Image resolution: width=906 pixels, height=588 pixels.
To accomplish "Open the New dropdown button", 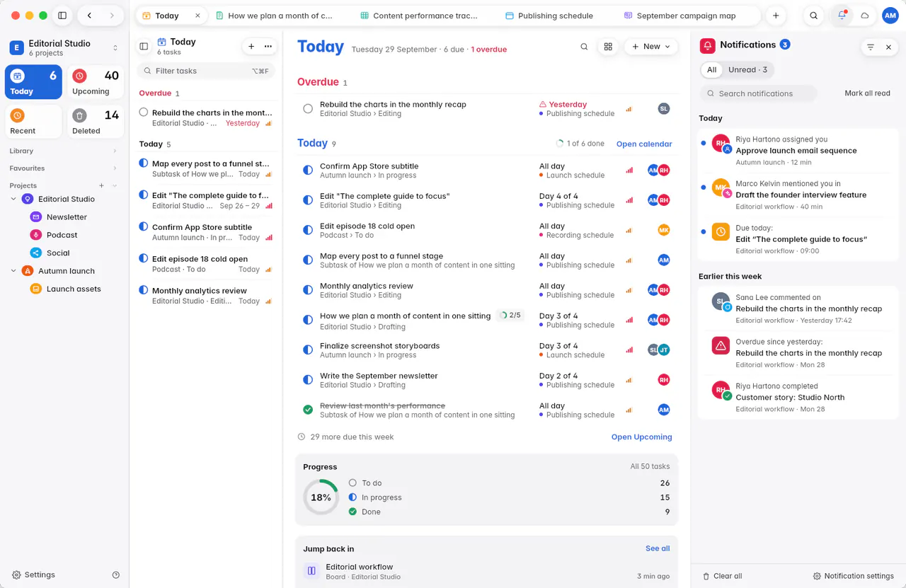I will coord(651,47).
